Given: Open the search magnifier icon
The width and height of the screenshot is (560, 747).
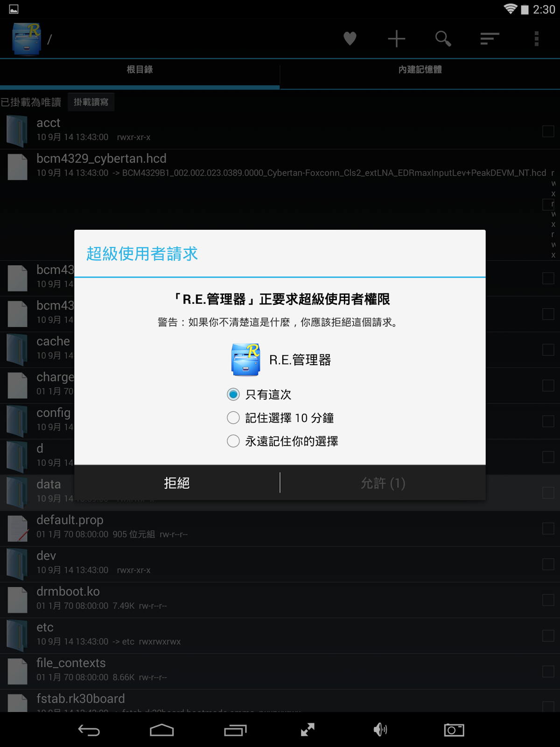Looking at the screenshot, I should click(x=443, y=38).
